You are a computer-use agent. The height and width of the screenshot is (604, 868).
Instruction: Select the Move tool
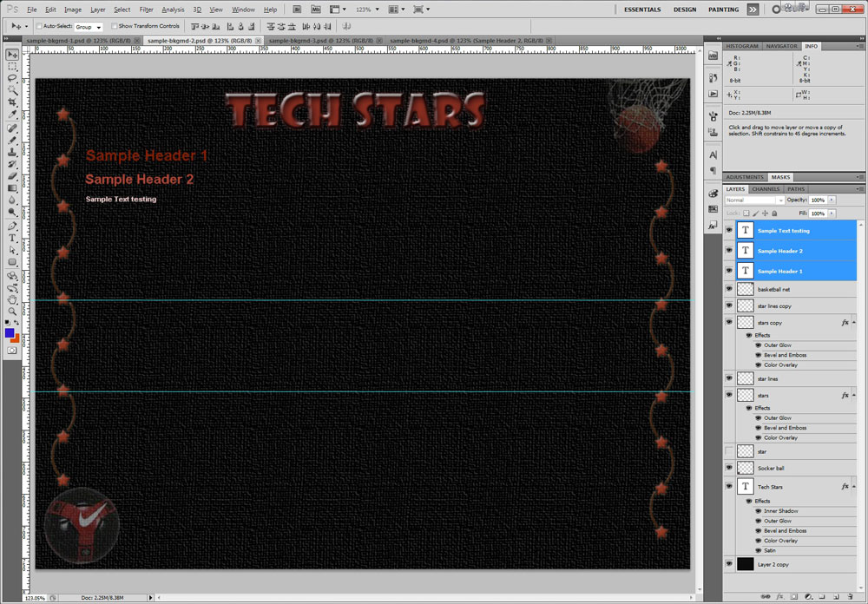pos(13,54)
